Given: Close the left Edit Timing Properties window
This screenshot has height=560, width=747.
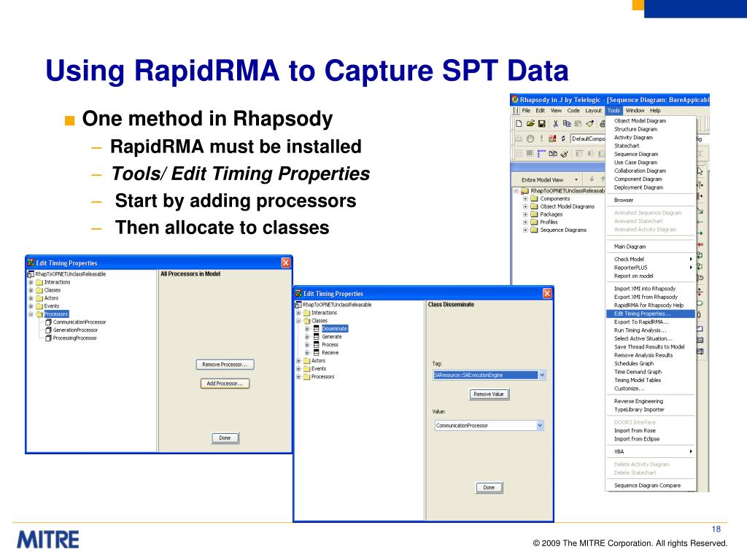Looking at the screenshot, I should [x=286, y=262].
